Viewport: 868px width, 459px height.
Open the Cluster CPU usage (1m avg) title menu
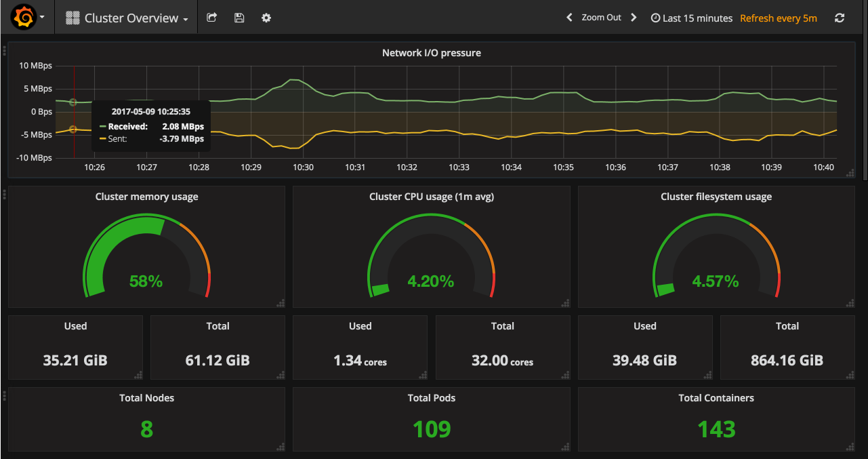click(432, 197)
